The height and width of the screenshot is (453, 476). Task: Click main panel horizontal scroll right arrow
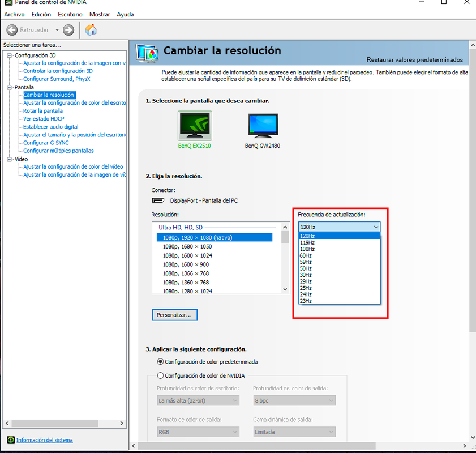click(465, 446)
